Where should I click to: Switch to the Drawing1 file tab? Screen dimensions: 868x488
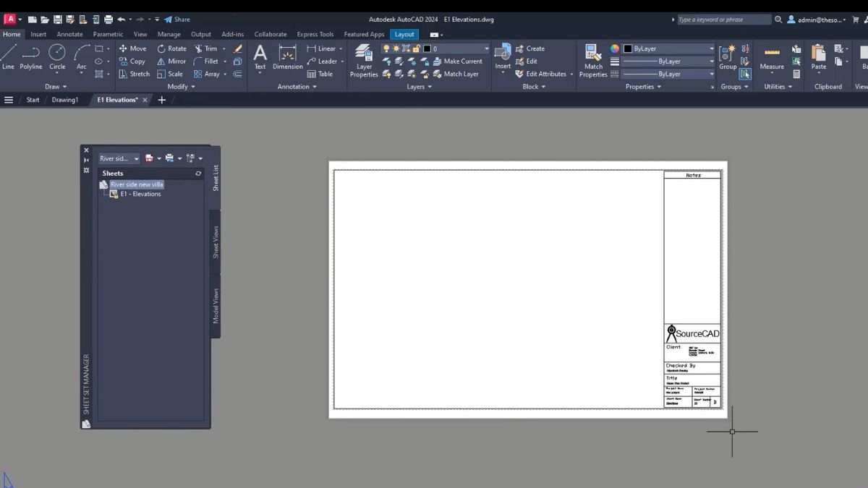click(65, 100)
